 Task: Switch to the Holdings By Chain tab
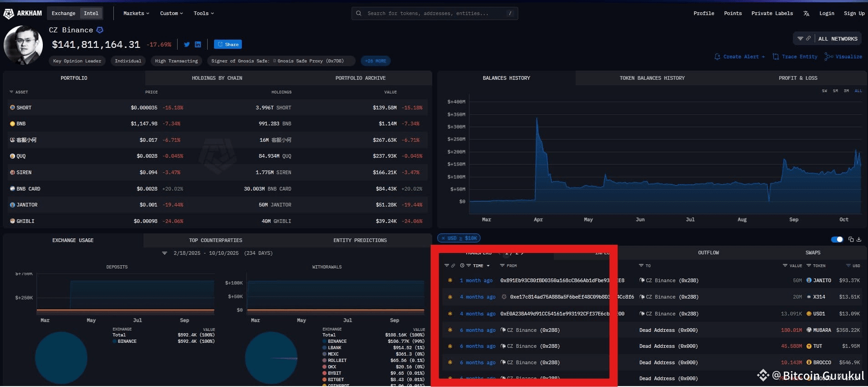(217, 78)
